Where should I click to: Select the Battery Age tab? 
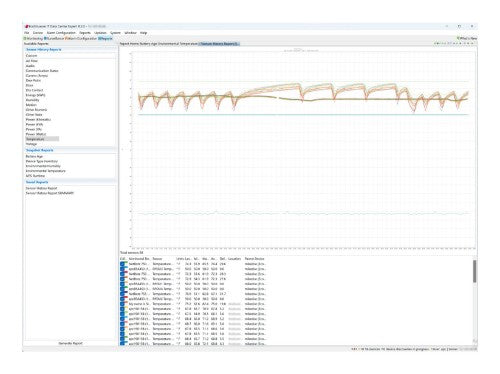[x=148, y=44]
